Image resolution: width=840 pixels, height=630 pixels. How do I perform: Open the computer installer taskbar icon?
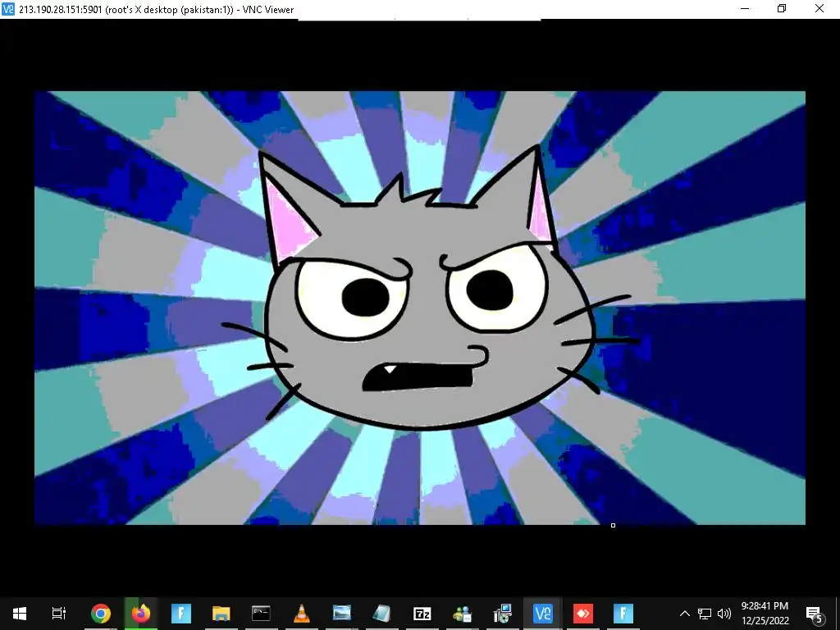click(503, 614)
